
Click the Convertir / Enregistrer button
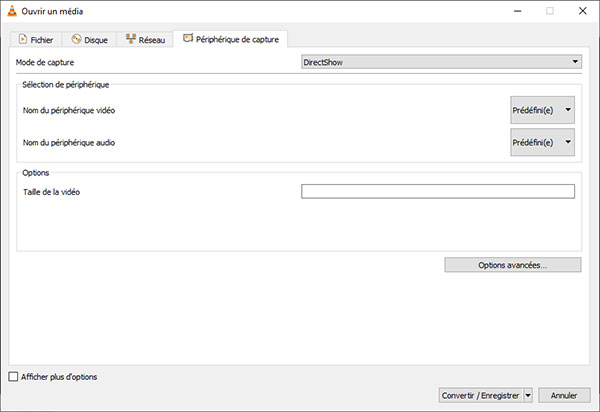coord(480,395)
